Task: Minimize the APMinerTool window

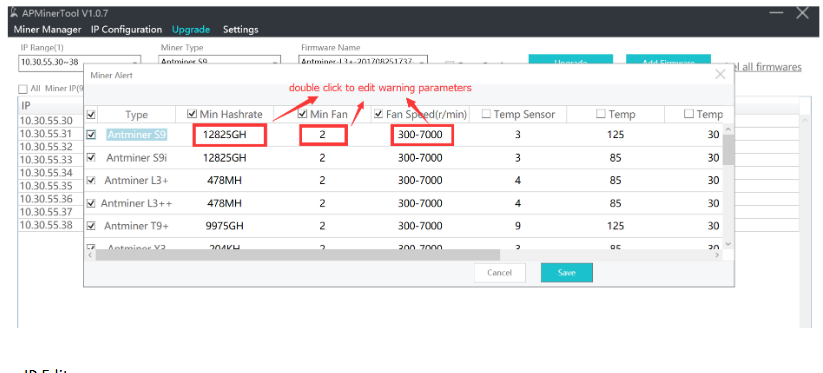Action: click(776, 13)
